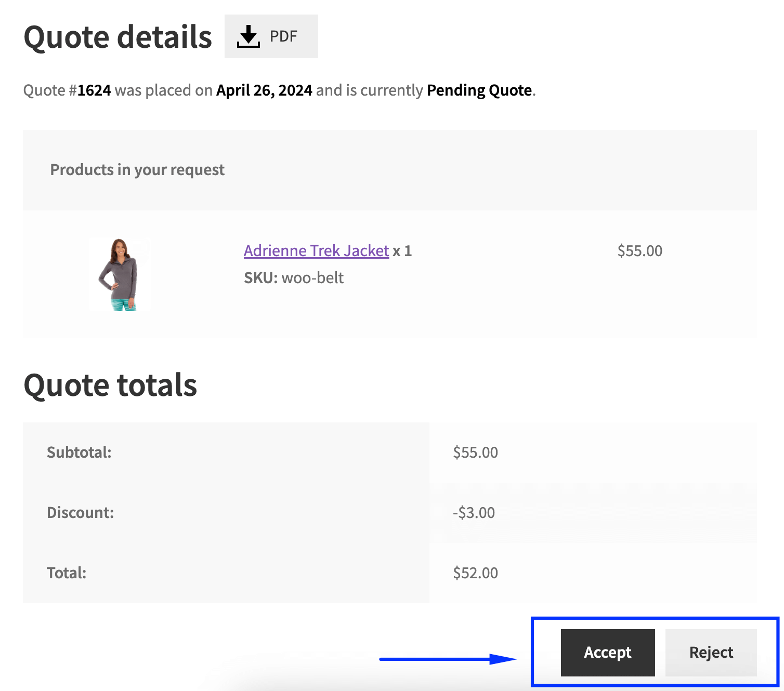Download the quote using the PDF download icon
784x691 pixels.
click(249, 36)
